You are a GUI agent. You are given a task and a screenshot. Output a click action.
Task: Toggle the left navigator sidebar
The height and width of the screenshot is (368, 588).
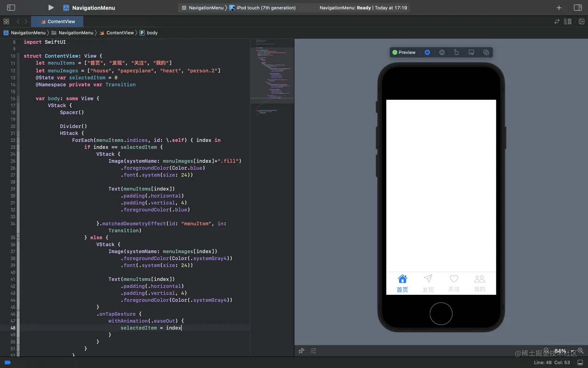11,7
